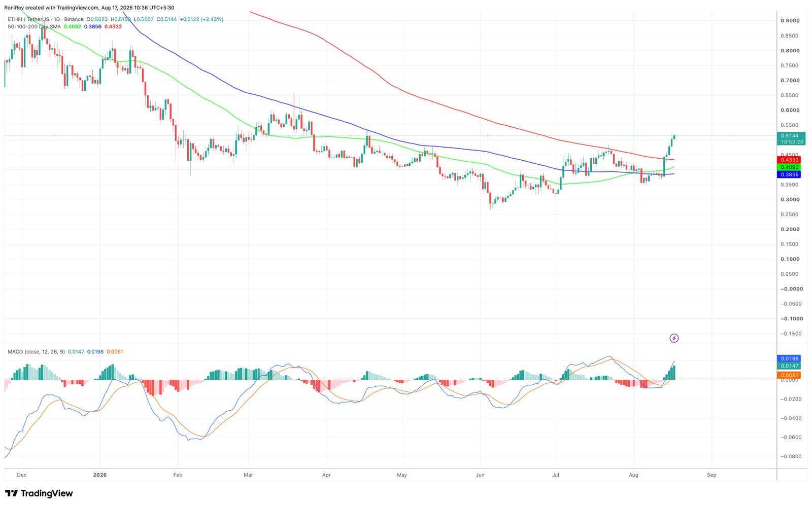Click the teal histogram 0.0147 axis label

coord(789,366)
